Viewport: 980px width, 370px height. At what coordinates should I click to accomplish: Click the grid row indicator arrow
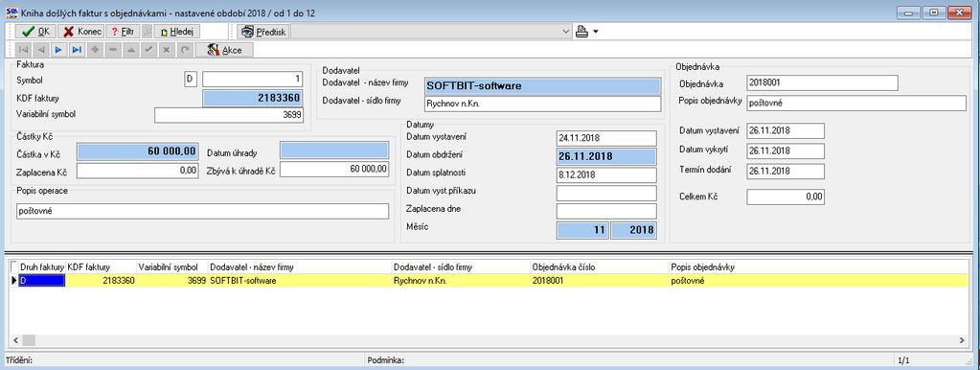pyautogui.click(x=13, y=281)
